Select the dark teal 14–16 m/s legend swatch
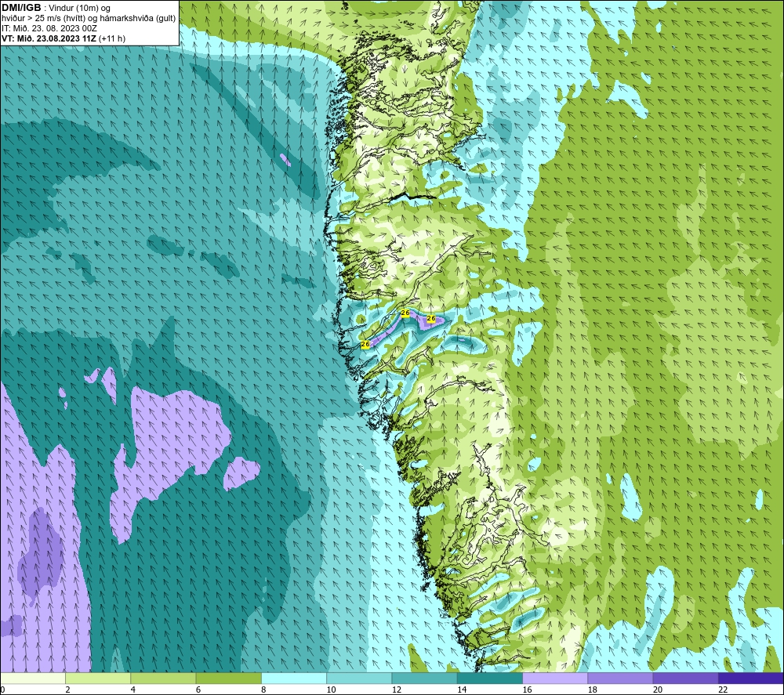This screenshot has width=784, height=695. click(x=489, y=678)
